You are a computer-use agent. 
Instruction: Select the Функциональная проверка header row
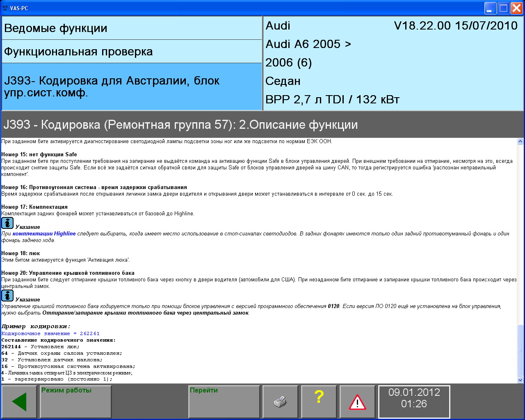(x=132, y=52)
